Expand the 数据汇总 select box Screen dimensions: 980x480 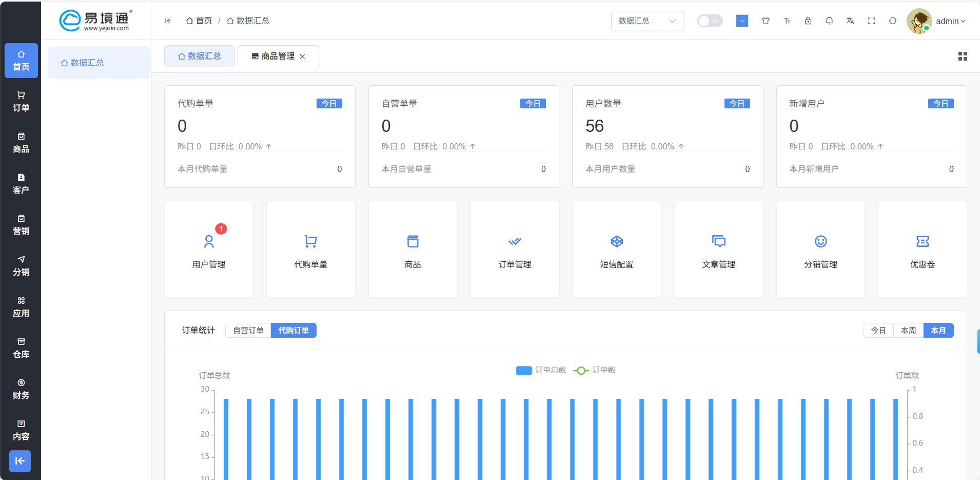(648, 21)
